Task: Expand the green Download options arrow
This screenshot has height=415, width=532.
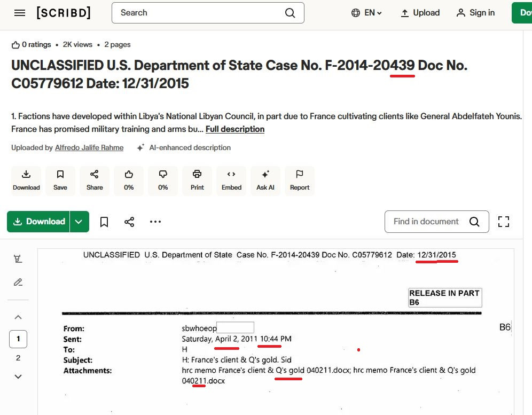Action: click(x=79, y=222)
